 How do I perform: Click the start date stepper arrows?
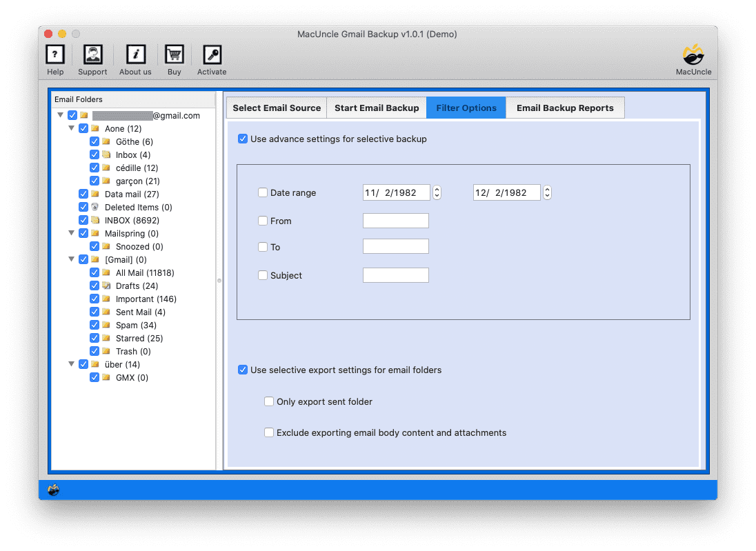437,193
